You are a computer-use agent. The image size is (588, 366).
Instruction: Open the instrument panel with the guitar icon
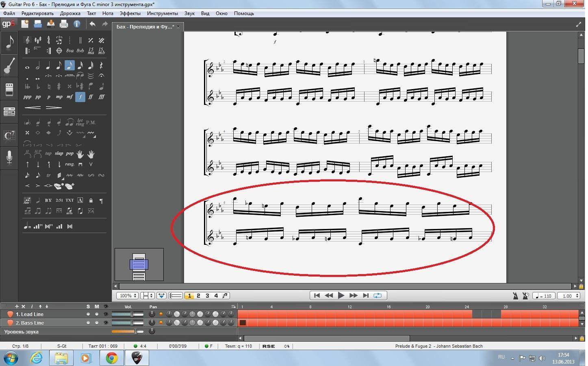(9, 65)
